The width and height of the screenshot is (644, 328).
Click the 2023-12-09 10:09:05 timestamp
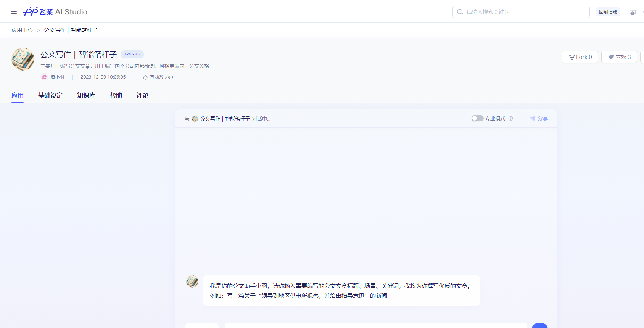[x=103, y=77]
